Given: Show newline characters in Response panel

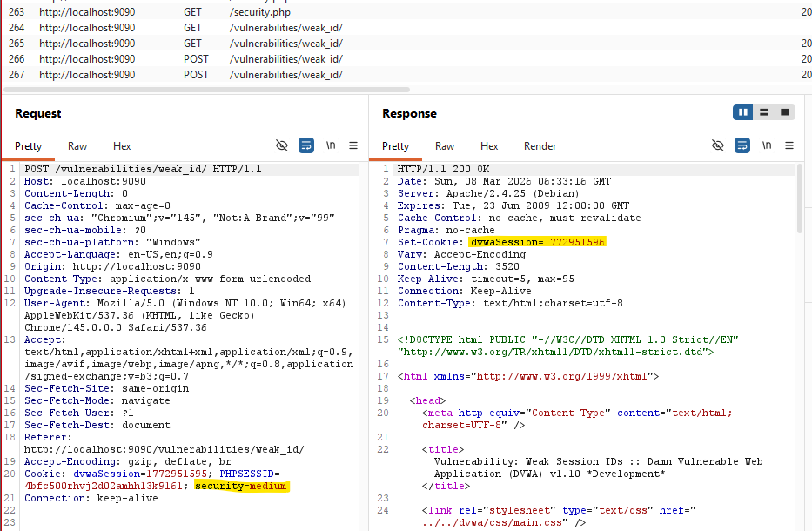Looking at the screenshot, I should (767, 145).
